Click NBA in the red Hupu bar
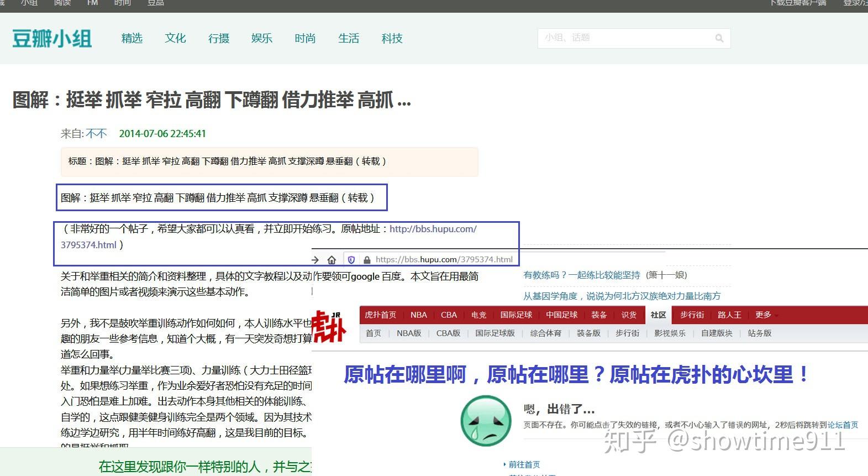Screen dimensions: 868x476 point(419,315)
